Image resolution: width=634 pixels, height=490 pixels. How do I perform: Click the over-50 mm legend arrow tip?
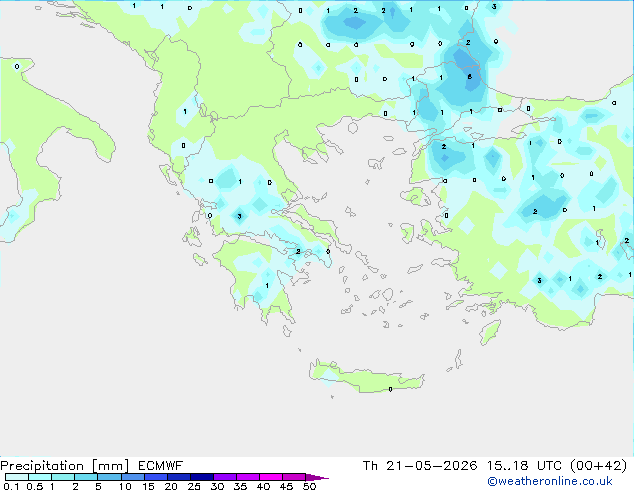tap(317, 477)
